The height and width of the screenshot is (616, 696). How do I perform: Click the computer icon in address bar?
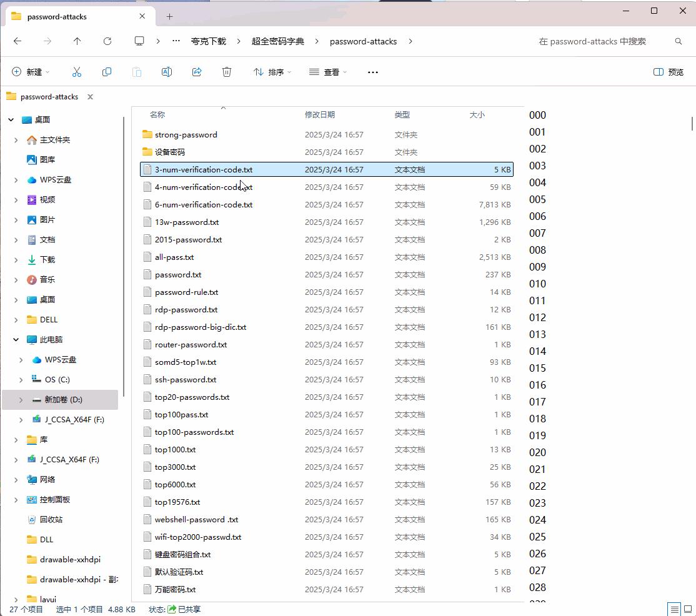click(x=139, y=41)
